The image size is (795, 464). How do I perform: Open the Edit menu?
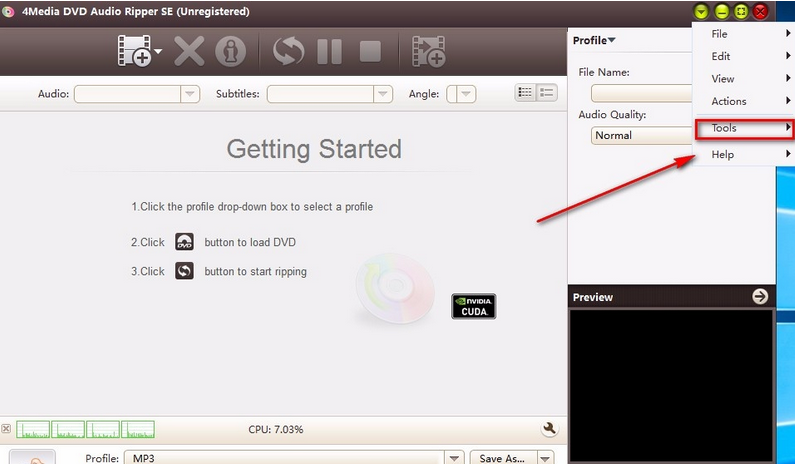(x=744, y=56)
